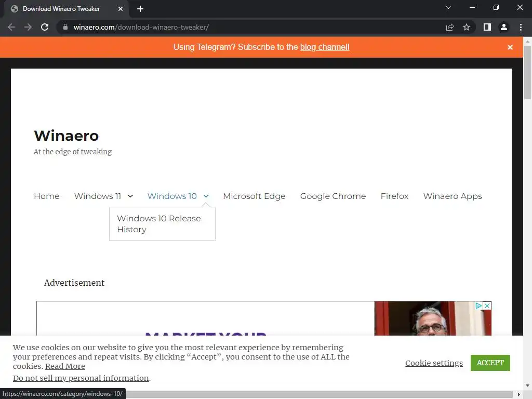Open the profile avatar icon
The width and height of the screenshot is (532, 399).
504,27
